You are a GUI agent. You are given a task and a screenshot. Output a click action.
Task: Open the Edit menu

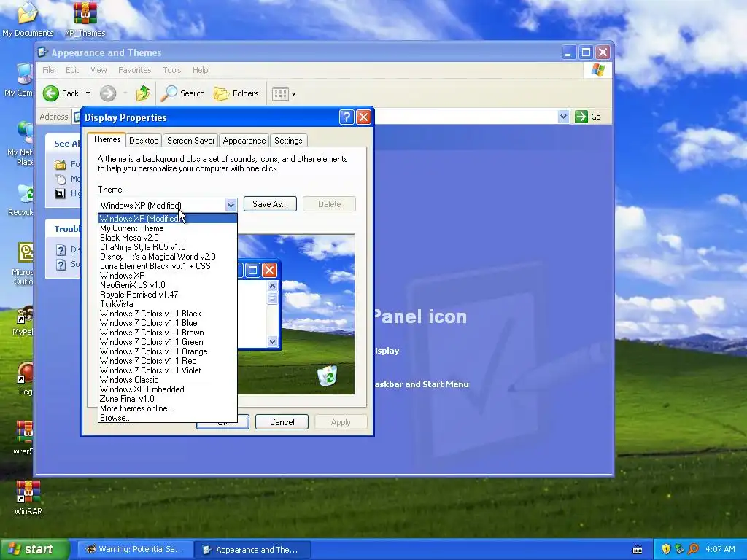pos(72,70)
